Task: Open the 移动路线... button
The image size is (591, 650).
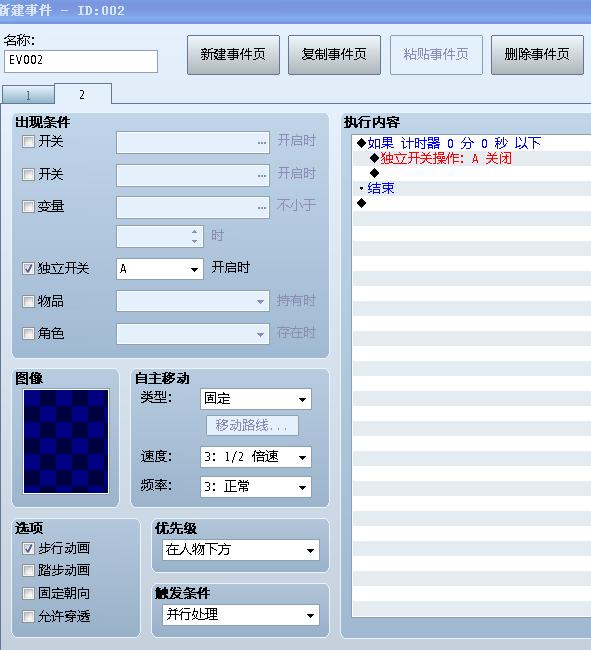Action: tap(252, 425)
